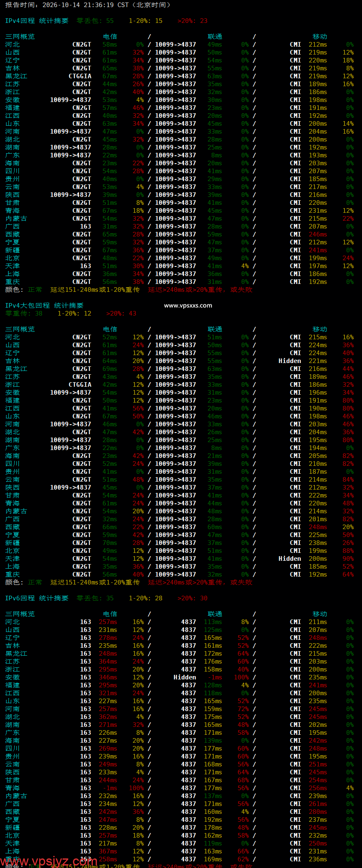Screen dimensions: 362x868
Task: Click the '联通' column header in 大包回程 table
Action: tap(215, 329)
